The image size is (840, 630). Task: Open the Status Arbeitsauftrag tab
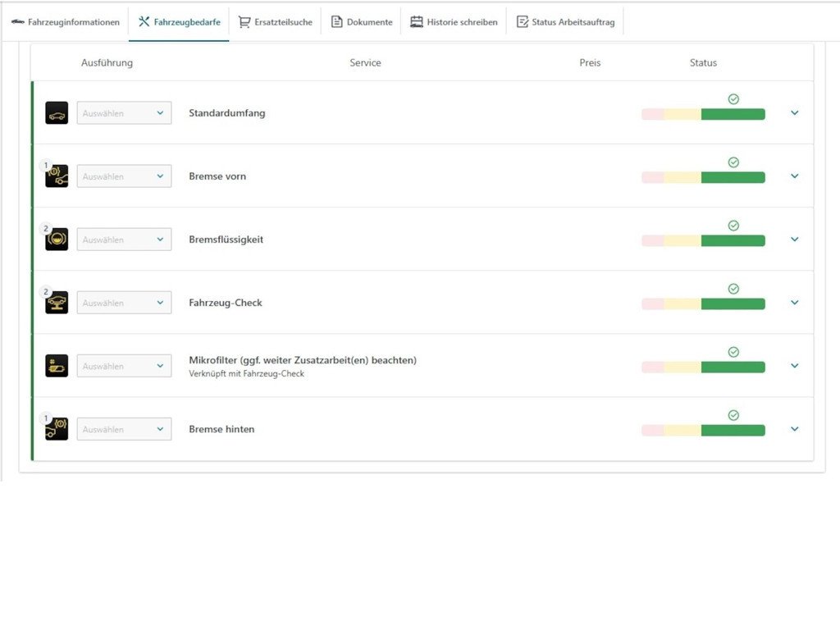click(x=565, y=22)
